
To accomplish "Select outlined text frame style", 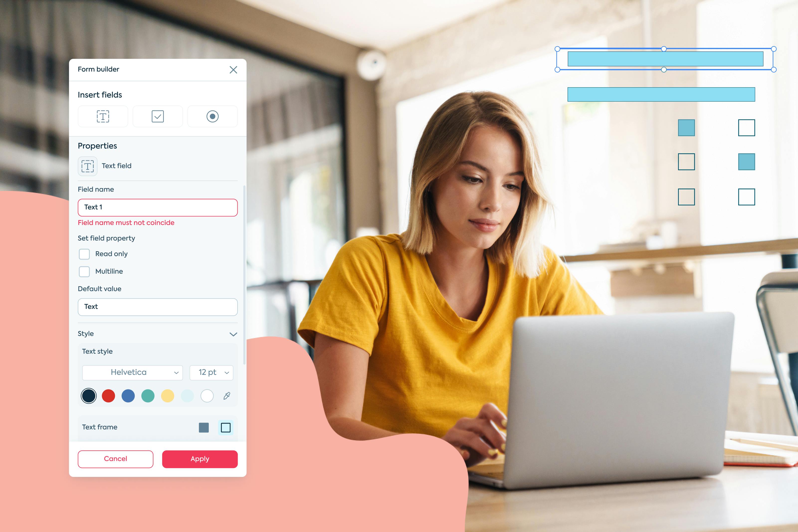I will point(226,427).
